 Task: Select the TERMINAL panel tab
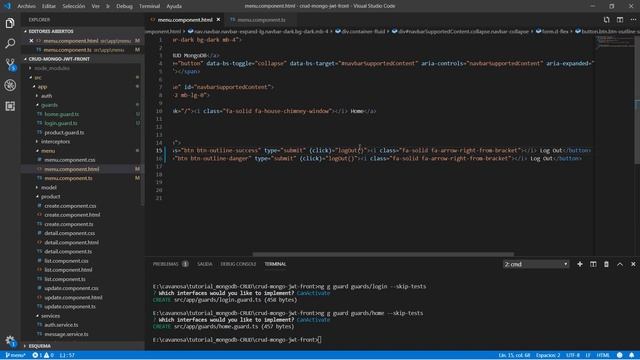pos(275,264)
